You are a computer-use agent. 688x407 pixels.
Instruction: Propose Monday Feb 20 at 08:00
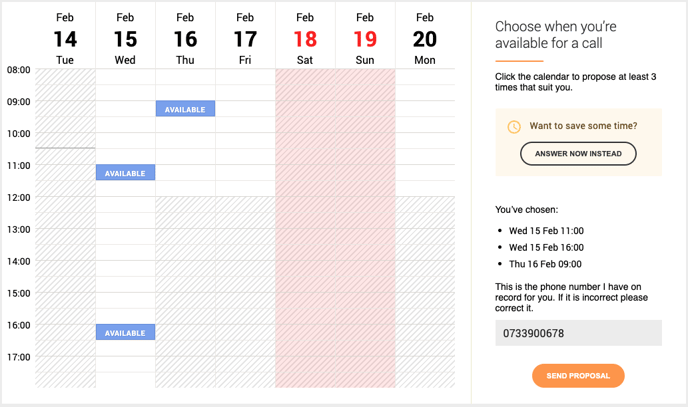click(425, 77)
